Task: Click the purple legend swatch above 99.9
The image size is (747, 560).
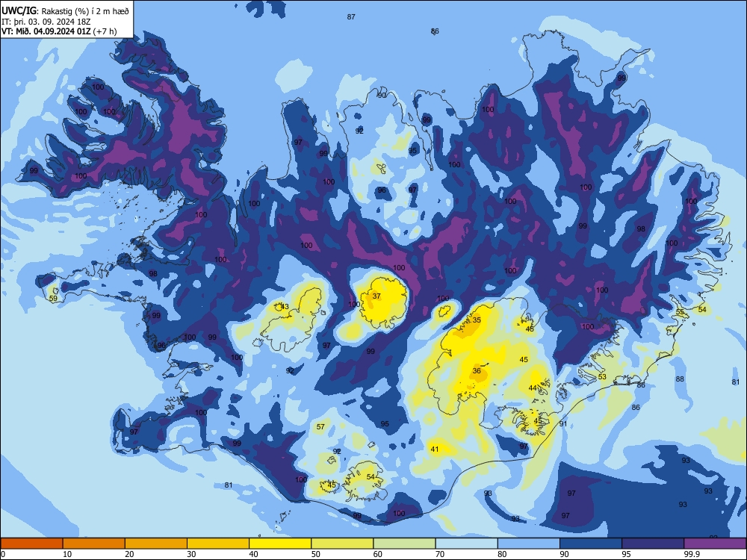Action: click(x=715, y=544)
